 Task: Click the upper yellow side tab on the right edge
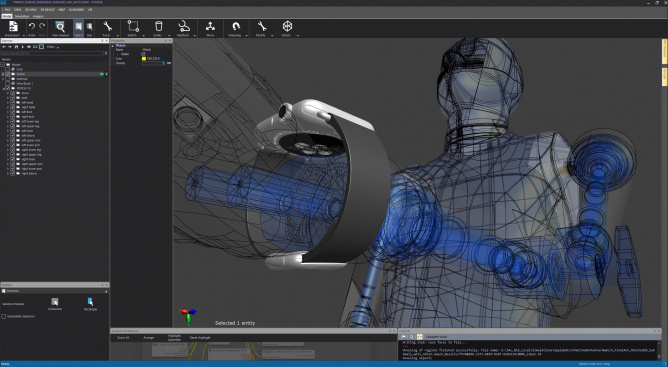coord(664,51)
